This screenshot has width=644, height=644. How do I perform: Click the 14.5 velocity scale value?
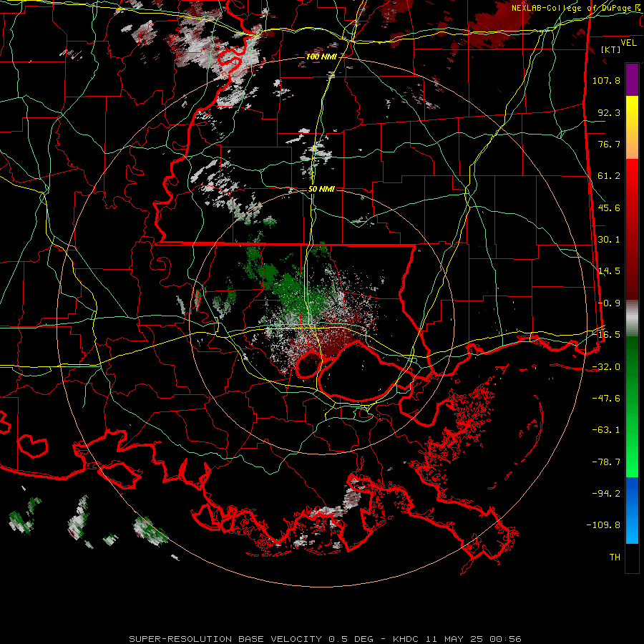(609, 271)
